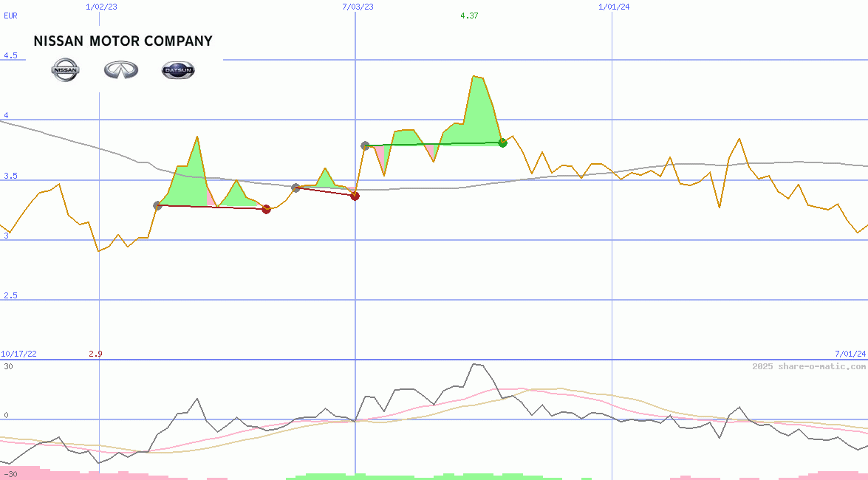Click the 10/17/22 start date label
Image resolution: width=868 pixels, height=480 pixels.
(18, 354)
